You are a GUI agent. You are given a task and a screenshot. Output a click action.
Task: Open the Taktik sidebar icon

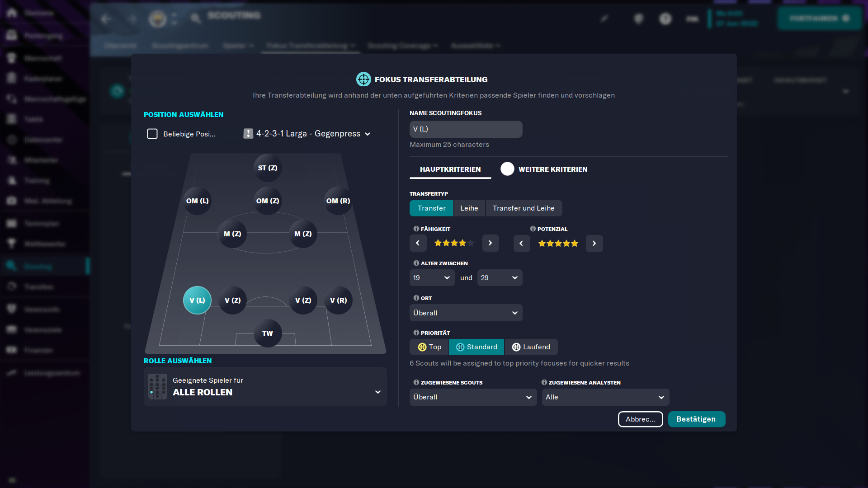tap(11, 119)
